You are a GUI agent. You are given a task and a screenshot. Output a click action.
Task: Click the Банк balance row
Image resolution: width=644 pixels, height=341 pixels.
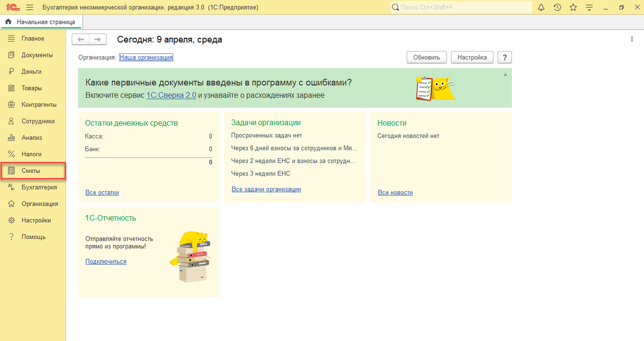coord(149,149)
